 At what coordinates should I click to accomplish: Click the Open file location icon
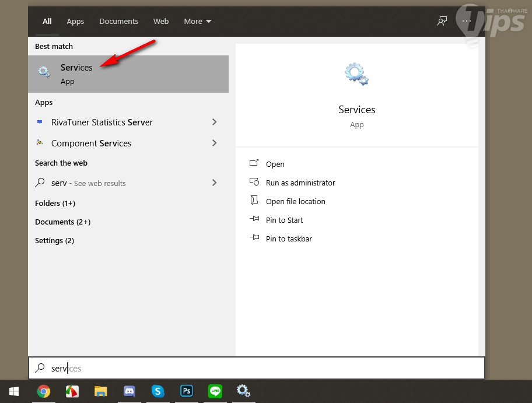254,200
